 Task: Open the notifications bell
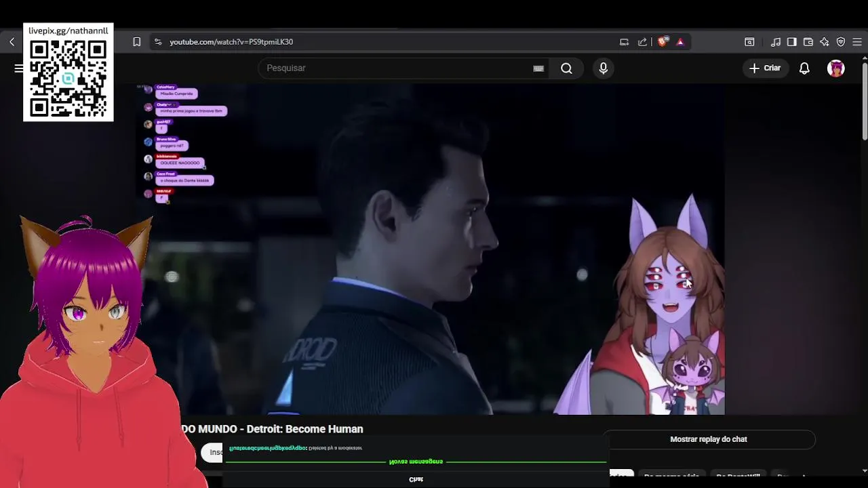click(x=804, y=68)
